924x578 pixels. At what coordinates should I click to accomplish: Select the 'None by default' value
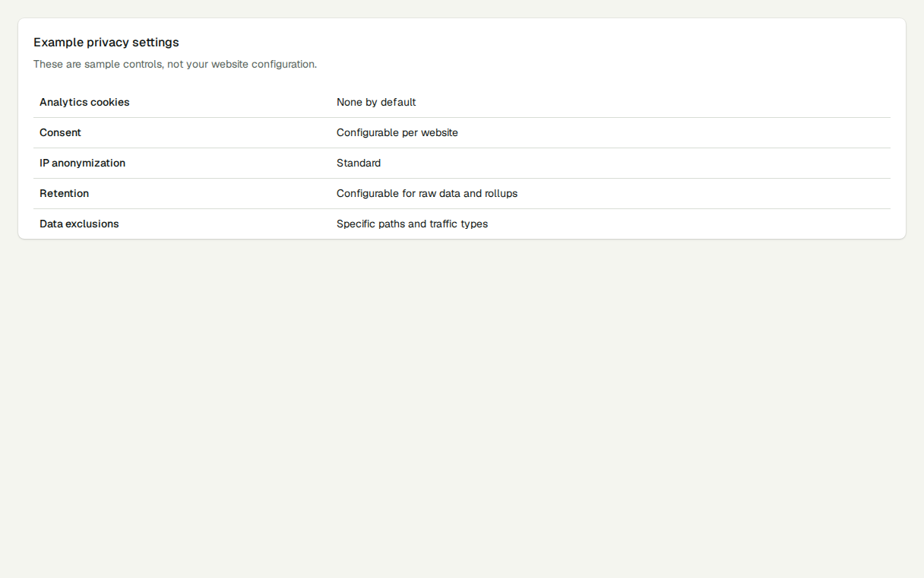[x=376, y=102]
